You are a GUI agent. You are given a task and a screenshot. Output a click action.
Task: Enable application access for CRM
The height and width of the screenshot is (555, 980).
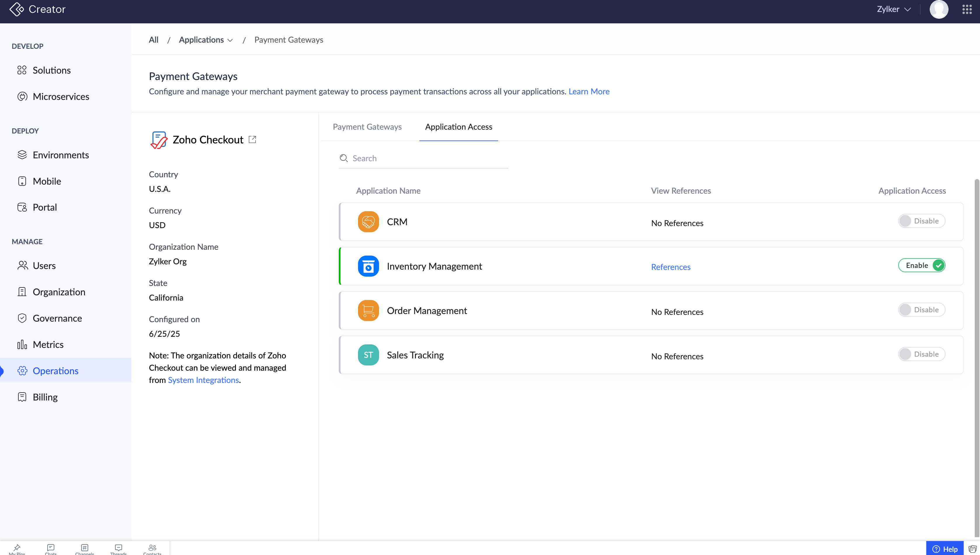pyautogui.click(x=921, y=221)
